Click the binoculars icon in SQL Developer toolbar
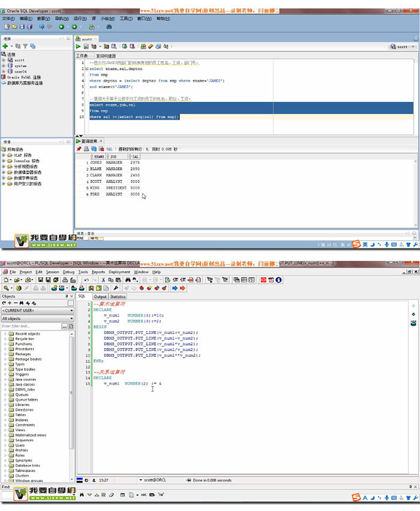The width and height of the screenshot is (420, 511). (109, 27)
